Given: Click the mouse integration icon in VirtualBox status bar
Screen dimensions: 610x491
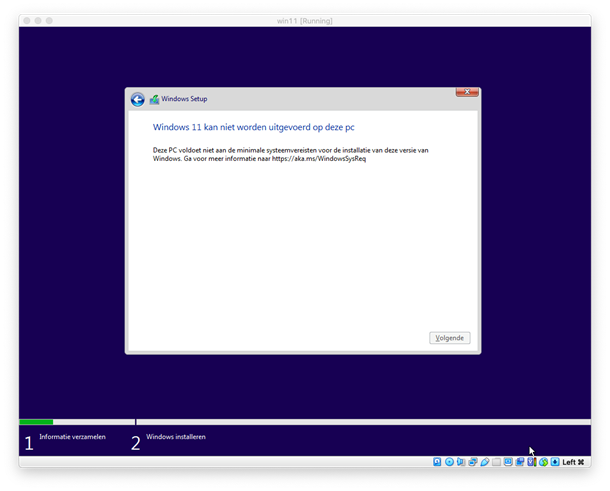Looking at the screenshot, I should 543,462.
